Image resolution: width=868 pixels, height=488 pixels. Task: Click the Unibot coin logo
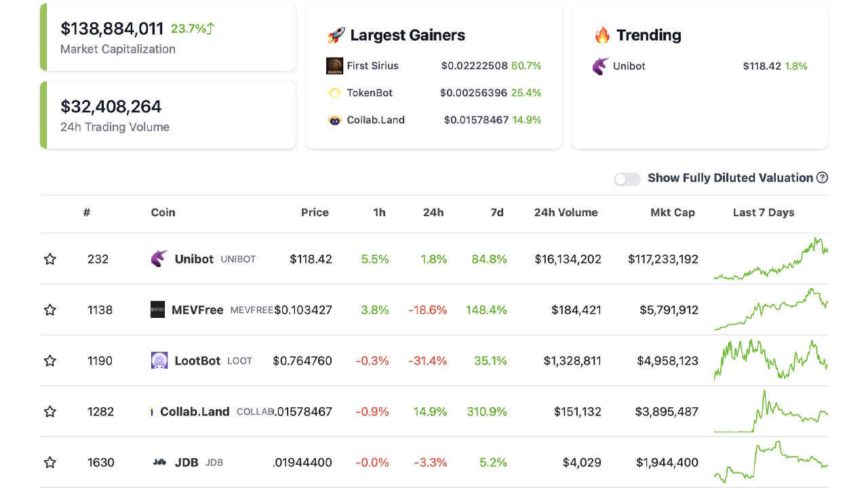pos(159,259)
